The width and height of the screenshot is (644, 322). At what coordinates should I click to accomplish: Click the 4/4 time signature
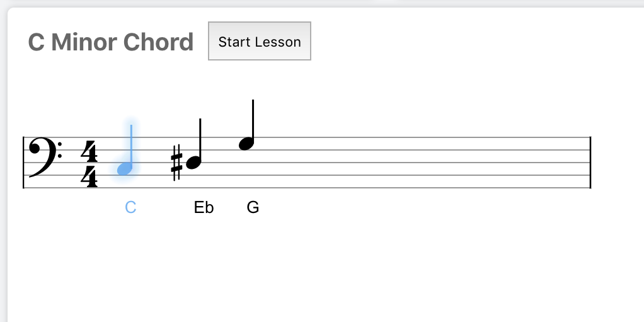click(x=89, y=163)
